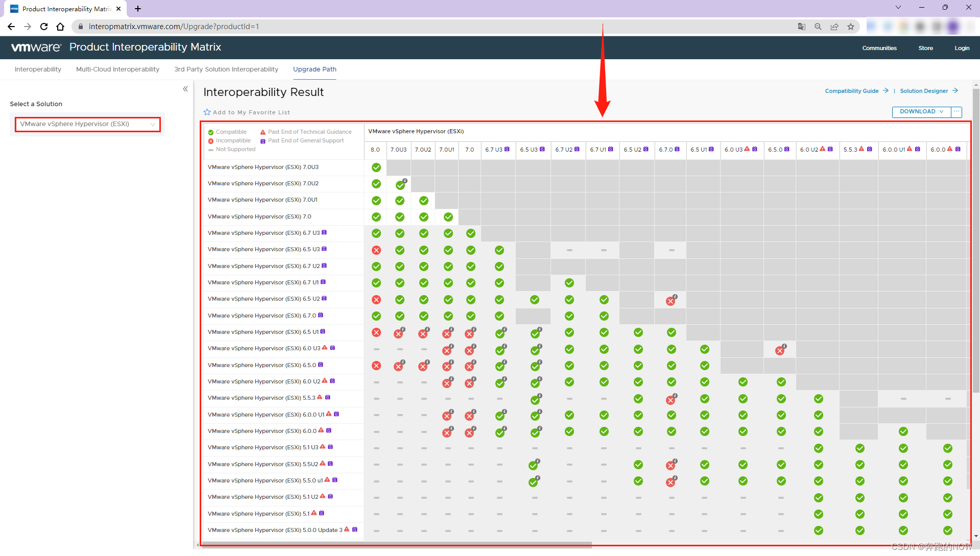
Task: Click the Add to My Favorite List text
Action: coord(251,112)
